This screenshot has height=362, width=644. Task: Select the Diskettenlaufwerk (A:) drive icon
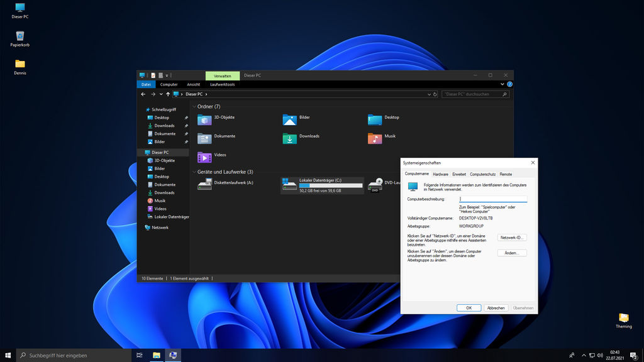[204, 184]
